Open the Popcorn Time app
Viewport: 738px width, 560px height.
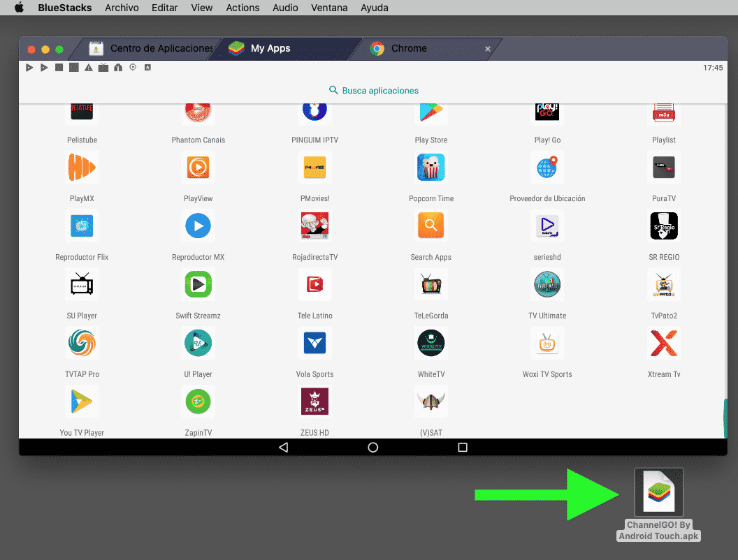430,167
